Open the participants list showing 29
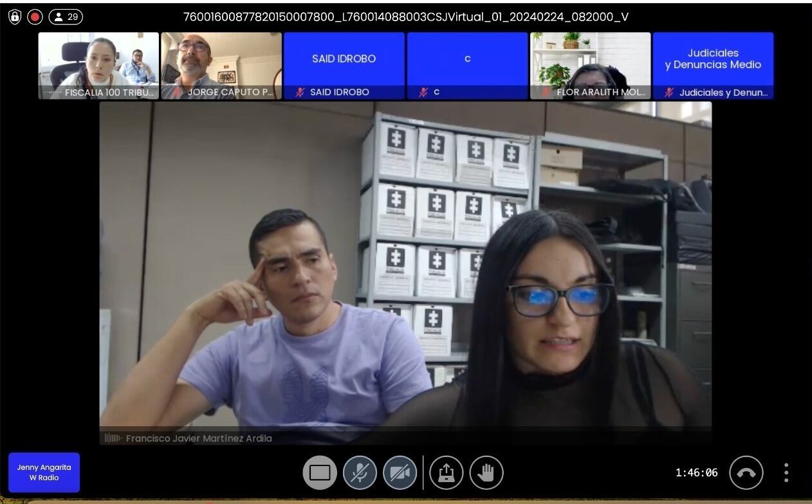Screen dimensions: 812x504 point(66,17)
